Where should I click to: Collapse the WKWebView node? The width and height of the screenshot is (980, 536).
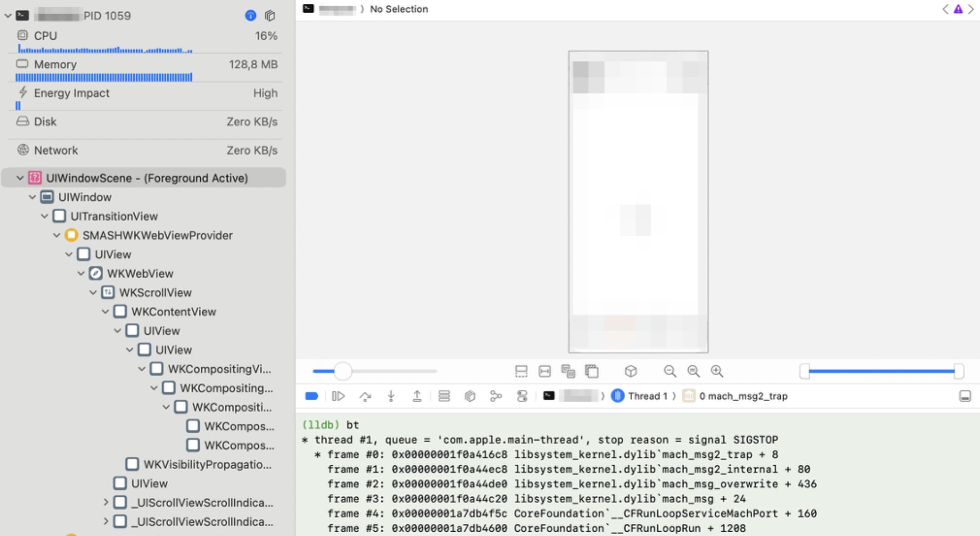tap(80, 273)
